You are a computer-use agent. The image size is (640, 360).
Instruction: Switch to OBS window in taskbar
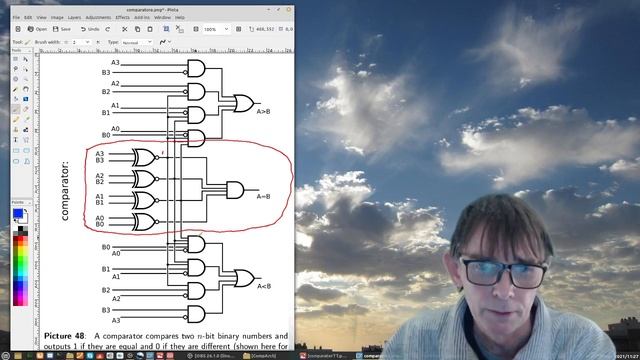[211, 356]
